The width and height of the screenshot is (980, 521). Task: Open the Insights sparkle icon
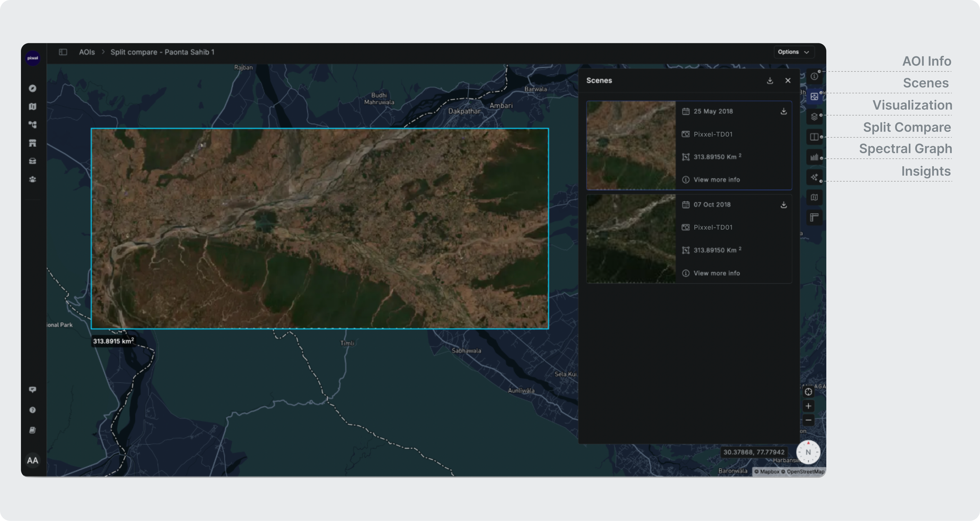click(814, 177)
